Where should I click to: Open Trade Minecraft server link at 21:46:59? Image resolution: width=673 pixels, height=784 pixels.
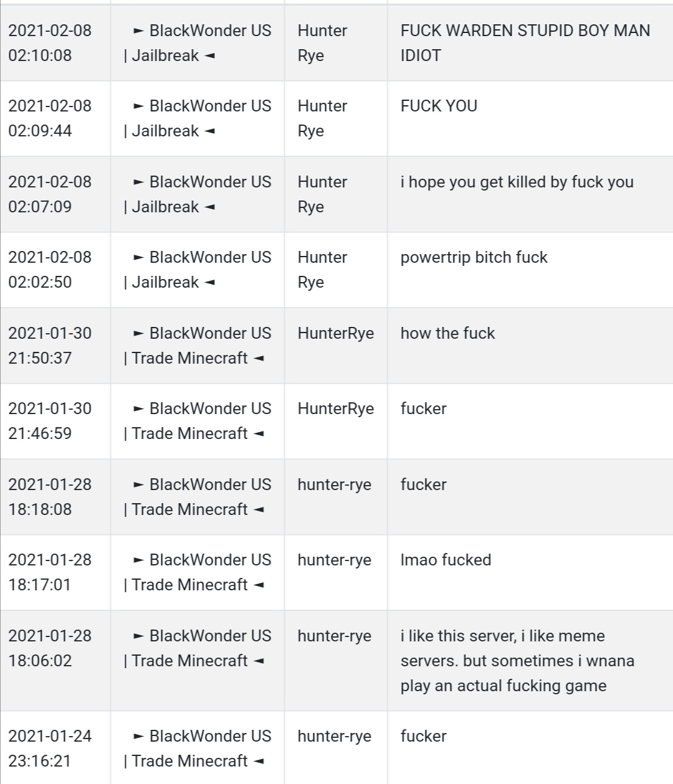click(x=198, y=421)
